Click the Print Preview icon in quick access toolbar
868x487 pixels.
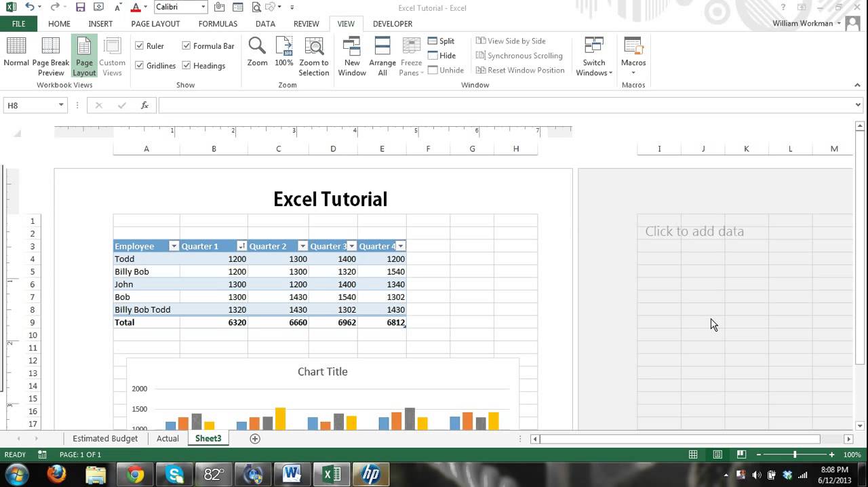pyautogui.click(x=256, y=7)
